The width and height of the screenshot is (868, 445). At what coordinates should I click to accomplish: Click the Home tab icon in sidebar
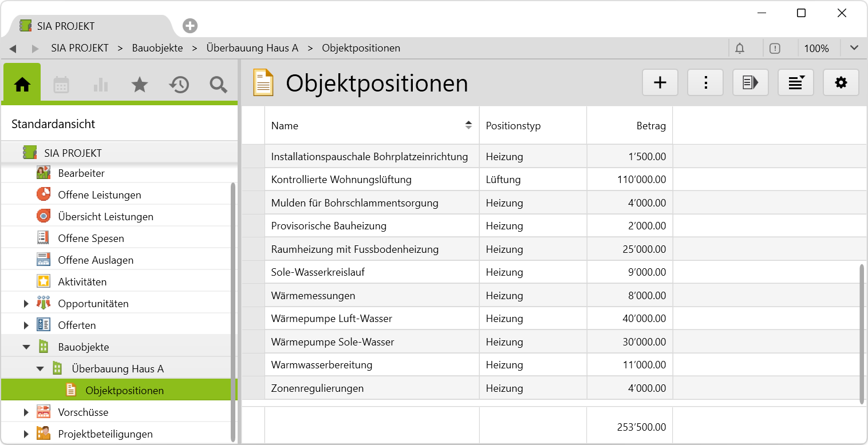22,85
